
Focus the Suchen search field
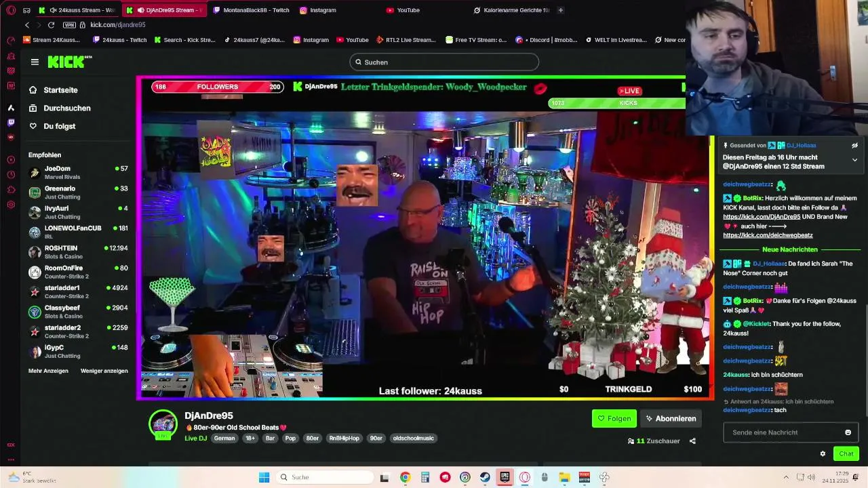click(x=444, y=62)
